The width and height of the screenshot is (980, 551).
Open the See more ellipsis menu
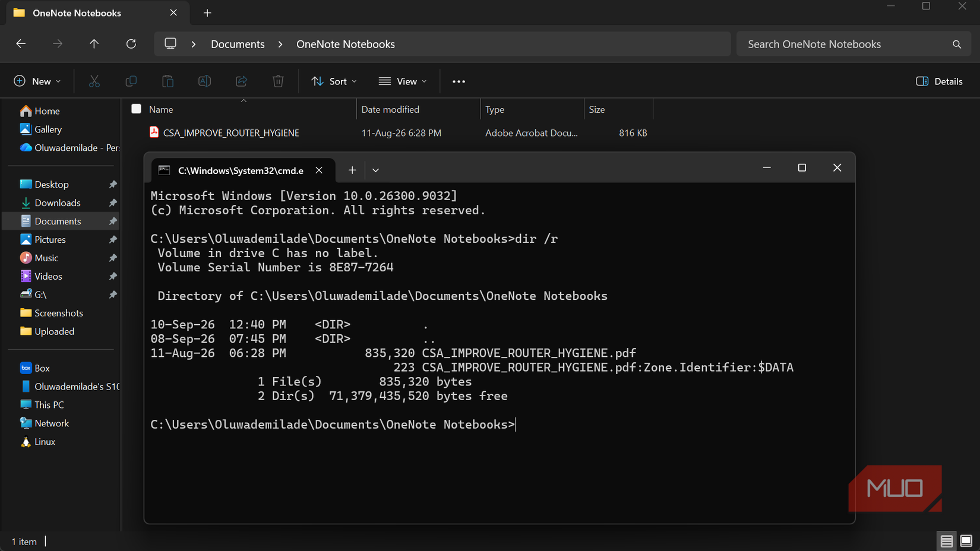click(x=459, y=81)
